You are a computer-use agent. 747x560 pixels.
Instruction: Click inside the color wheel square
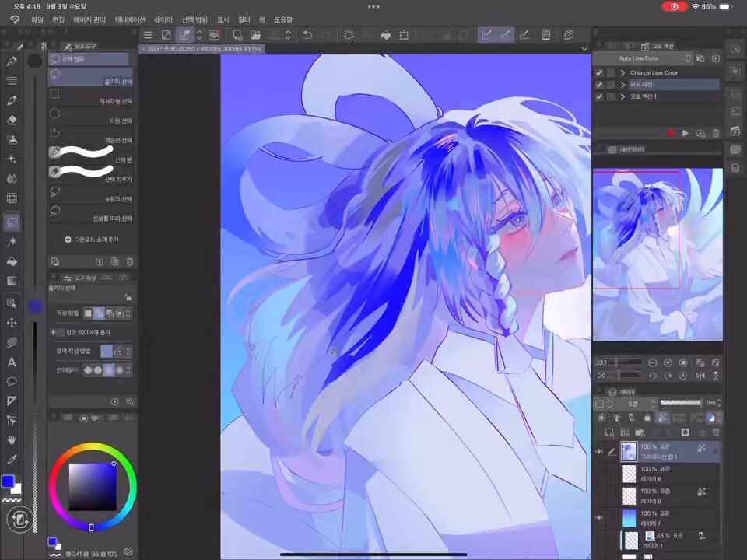(x=93, y=486)
